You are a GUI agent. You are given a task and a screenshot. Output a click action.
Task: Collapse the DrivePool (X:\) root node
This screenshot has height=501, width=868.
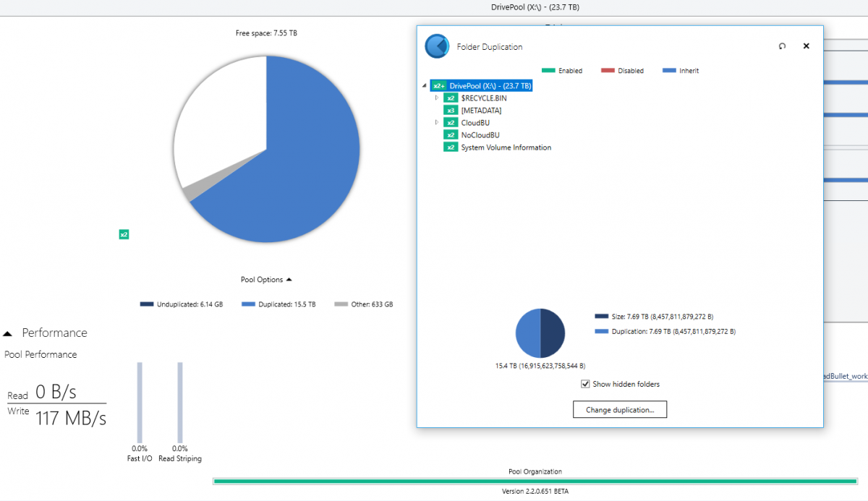click(x=424, y=86)
